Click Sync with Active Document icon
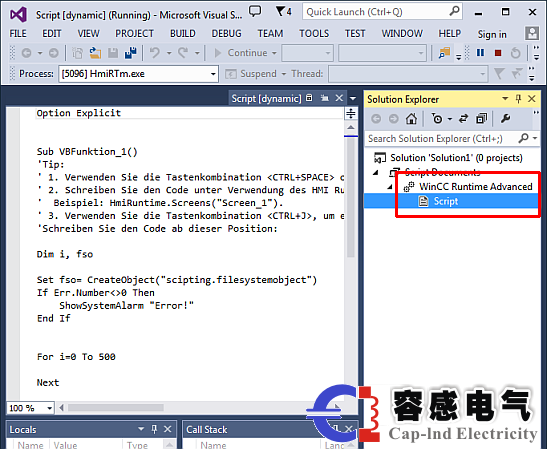This screenshot has height=449, width=547. [x=463, y=119]
